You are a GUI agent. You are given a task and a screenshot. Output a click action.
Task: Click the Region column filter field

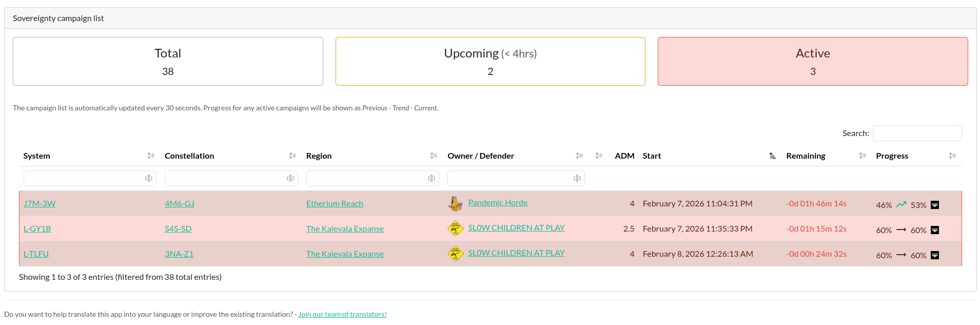point(373,178)
